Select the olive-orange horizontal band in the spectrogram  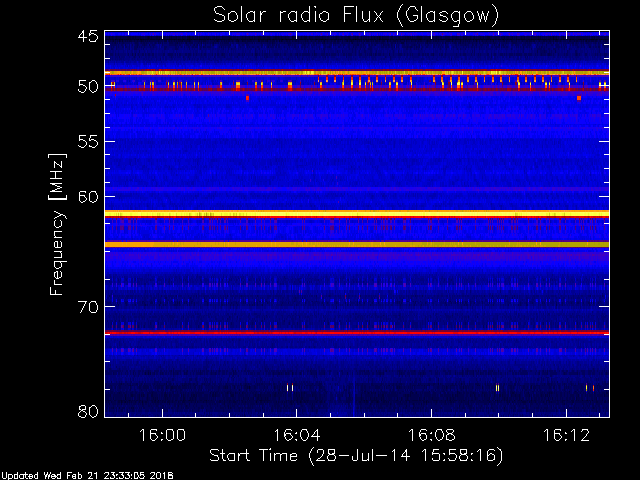tap(356, 244)
